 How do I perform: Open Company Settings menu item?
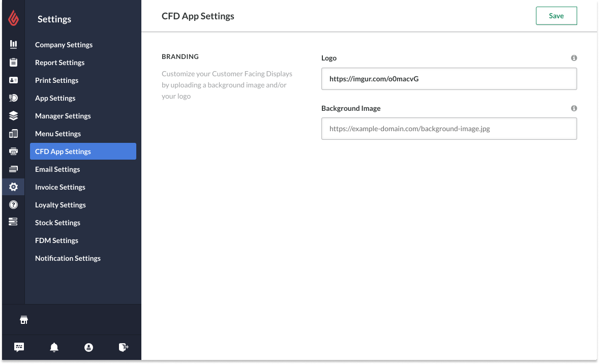point(64,45)
